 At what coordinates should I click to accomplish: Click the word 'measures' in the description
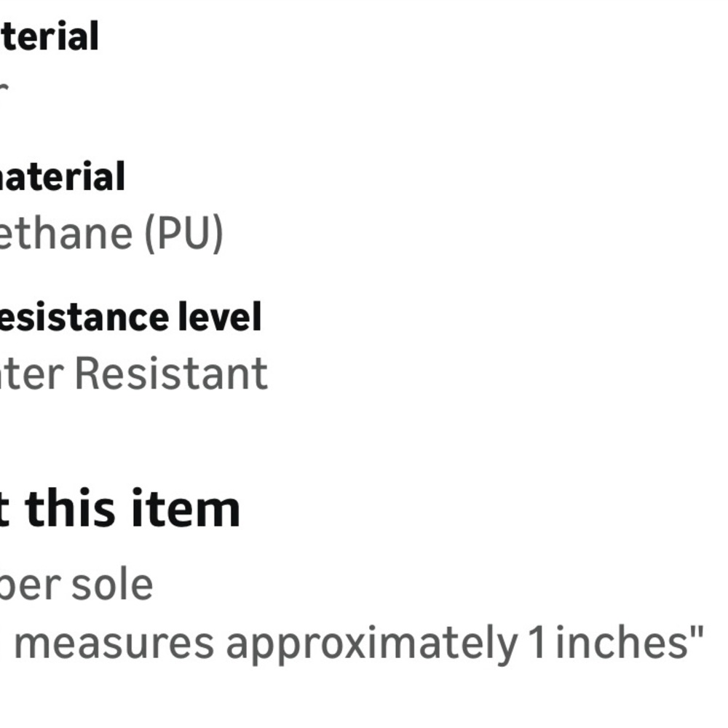coord(114,642)
